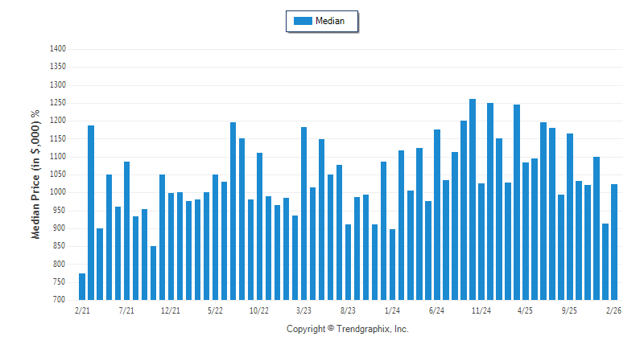Toggle the Median series legend label
The image size is (644, 349).
(330, 22)
